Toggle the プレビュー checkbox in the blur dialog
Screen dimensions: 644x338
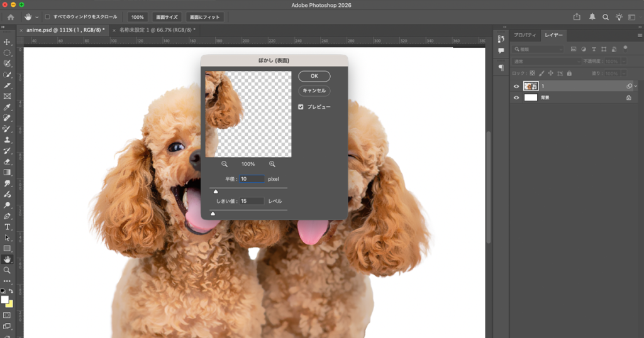click(301, 107)
